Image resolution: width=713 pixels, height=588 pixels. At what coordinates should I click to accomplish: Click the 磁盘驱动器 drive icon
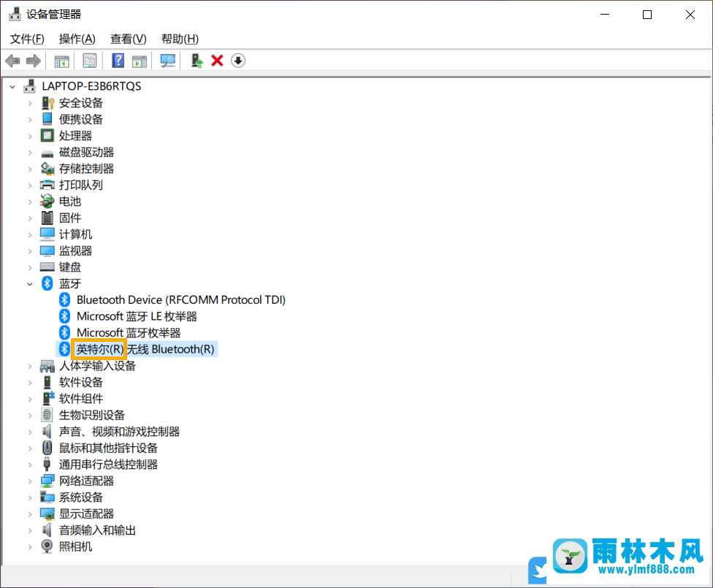[x=47, y=153]
